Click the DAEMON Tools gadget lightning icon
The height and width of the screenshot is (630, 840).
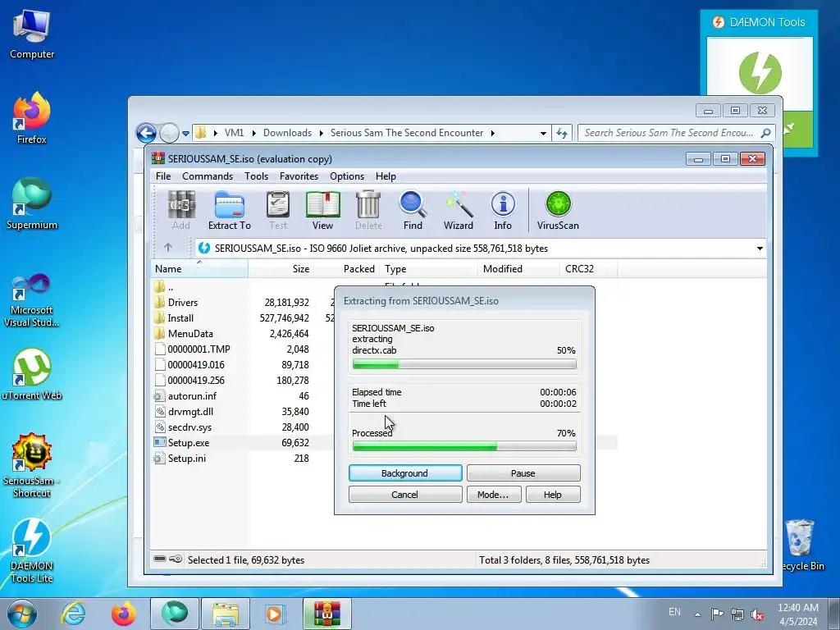(x=760, y=72)
